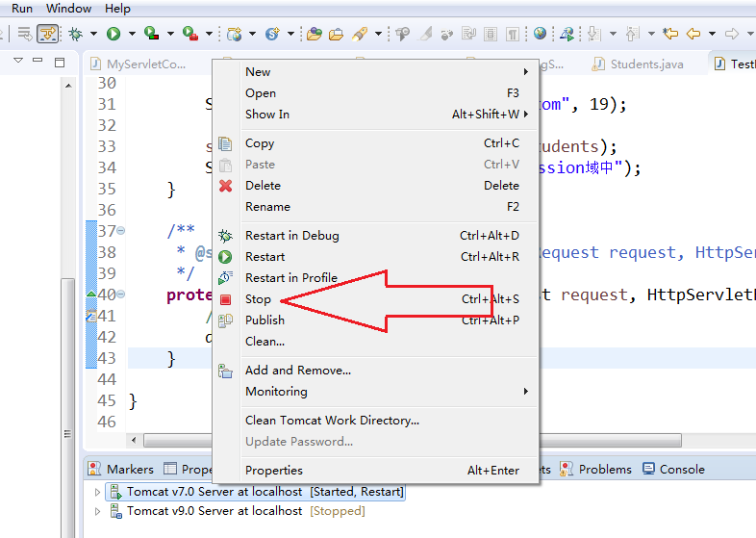Minimize the left panel view
756x538 pixels.
click(38, 62)
